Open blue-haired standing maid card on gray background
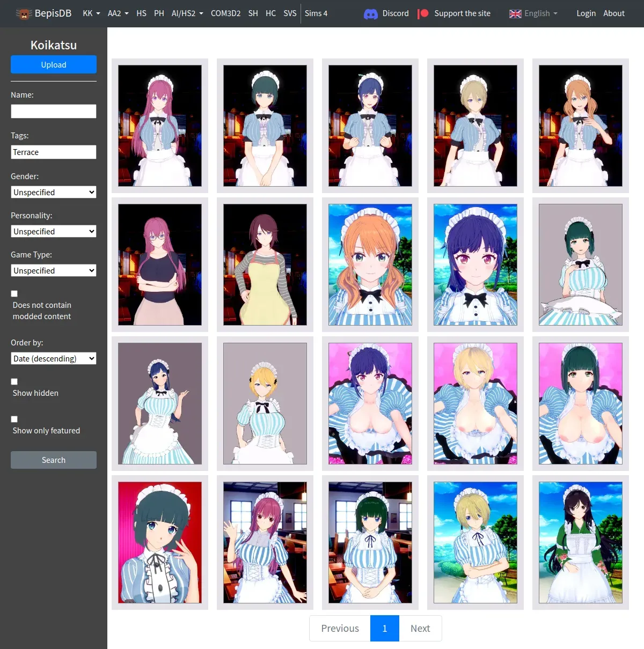The image size is (644, 649). 160,403
